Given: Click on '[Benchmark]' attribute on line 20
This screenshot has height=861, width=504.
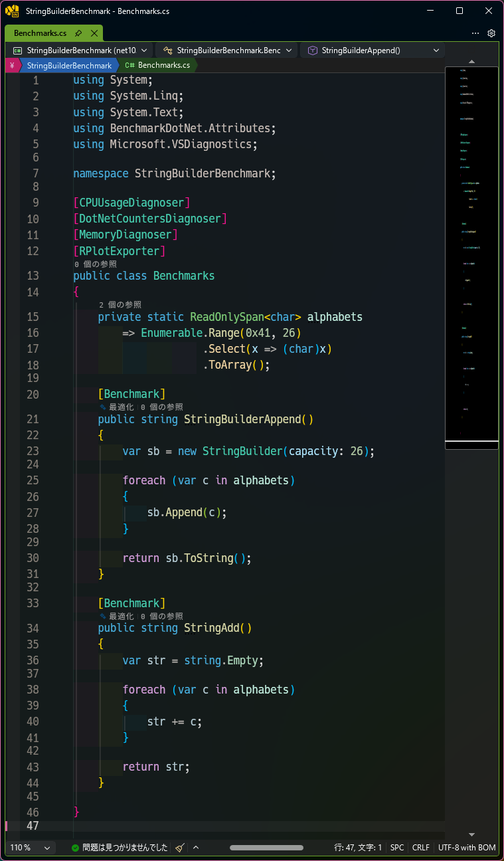Looking at the screenshot, I should coord(132,395).
